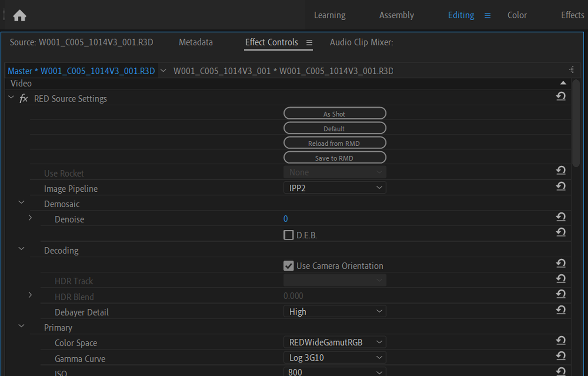Click the As Shot button
The height and width of the screenshot is (376, 588).
tap(335, 113)
